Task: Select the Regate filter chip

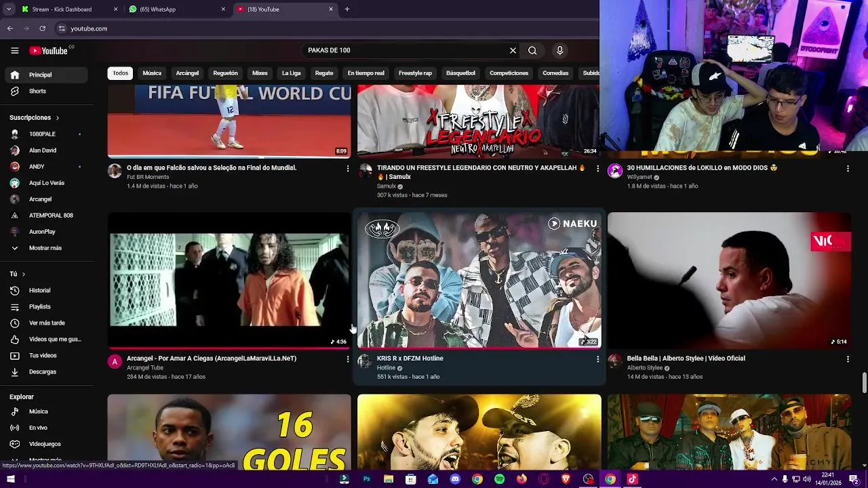Action: [324, 73]
